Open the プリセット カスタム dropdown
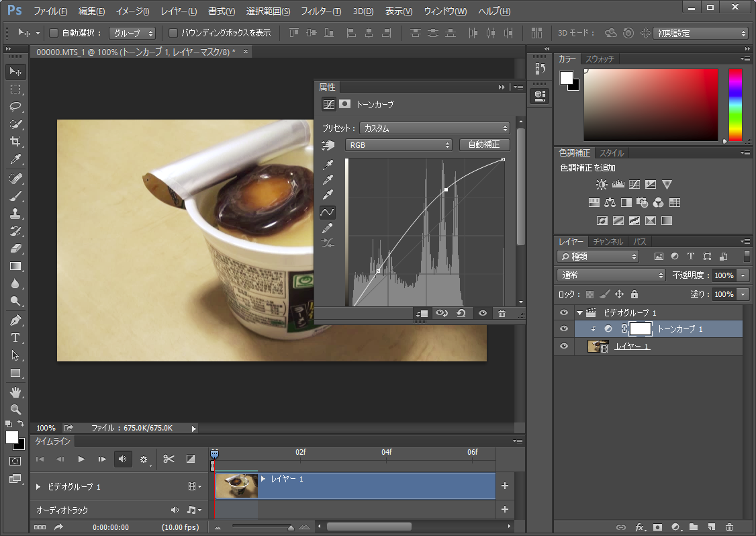 pyautogui.click(x=434, y=128)
